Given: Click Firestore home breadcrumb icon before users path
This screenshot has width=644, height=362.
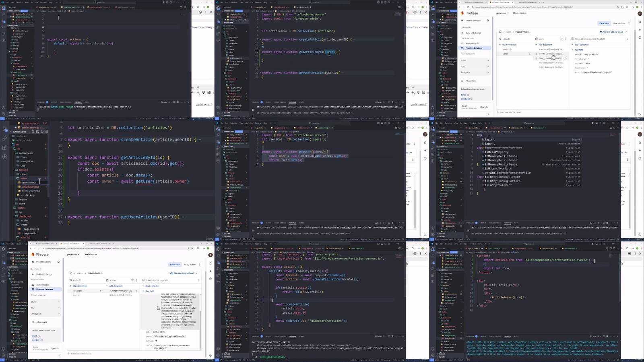Looking at the screenshot, I should coord(500,31).
